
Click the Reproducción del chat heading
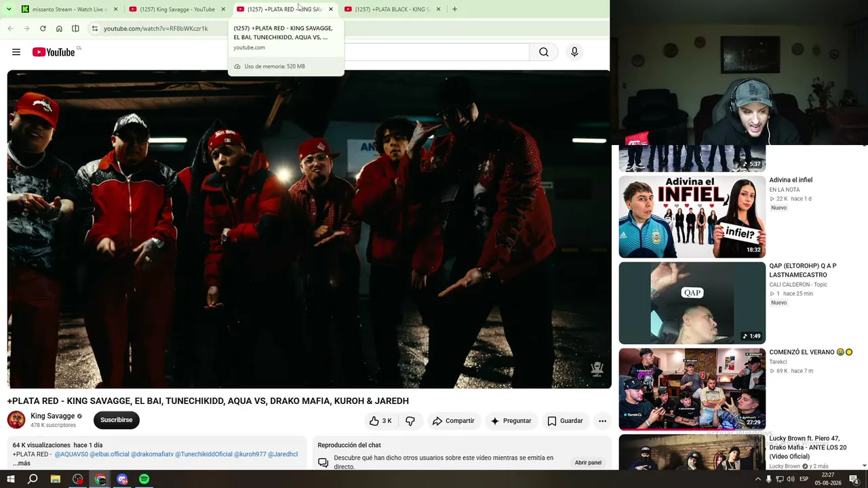pos(349,445)
